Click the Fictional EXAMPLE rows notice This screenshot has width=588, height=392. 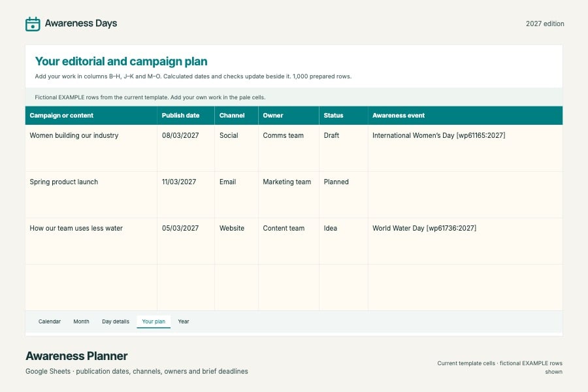(150, 97)
